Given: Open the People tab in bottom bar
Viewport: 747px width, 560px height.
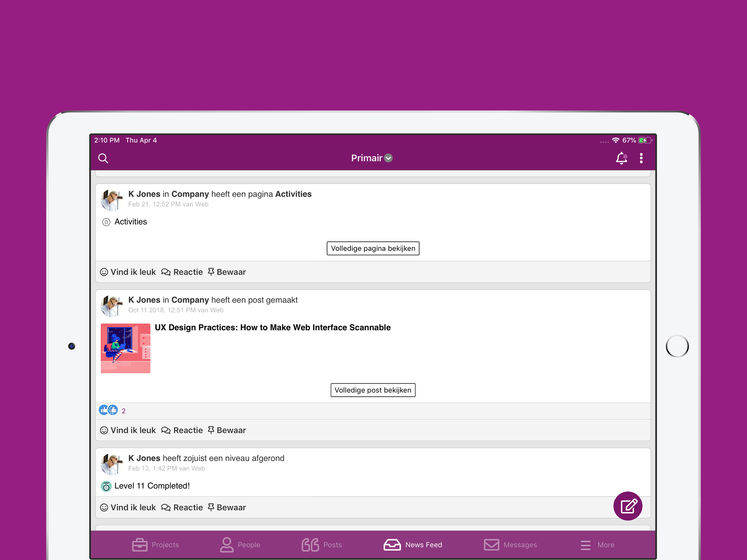Looking at the screenshot, I should pyautogui.click(x=240, y=544).
